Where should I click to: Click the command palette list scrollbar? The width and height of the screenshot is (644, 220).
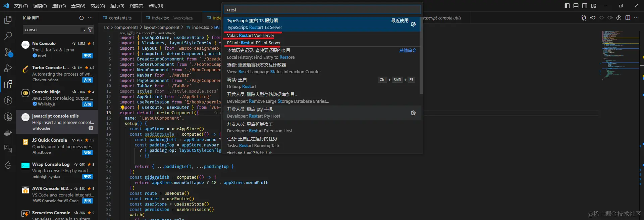click(421, 55)
